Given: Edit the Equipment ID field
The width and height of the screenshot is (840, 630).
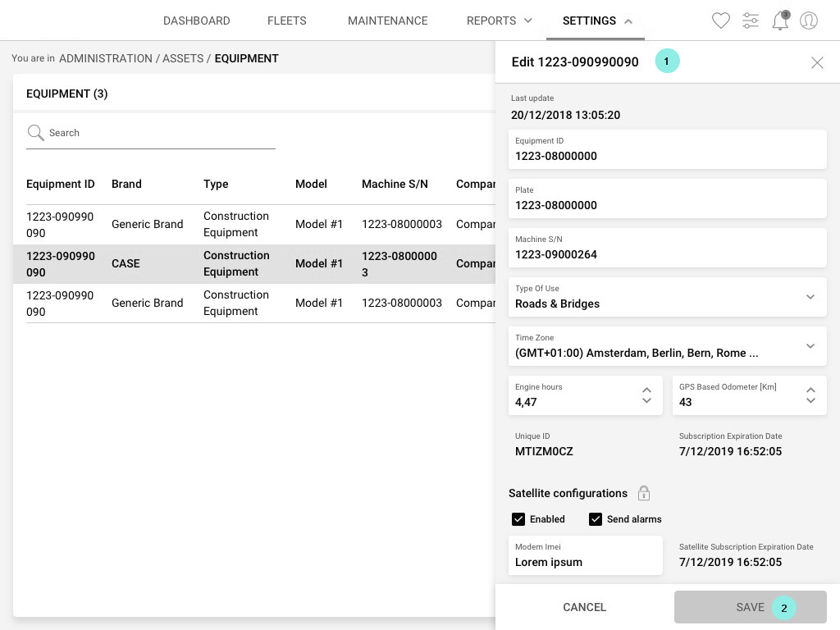Looking at the screenshot, I should pyautogui.click(x=667, y=149).
